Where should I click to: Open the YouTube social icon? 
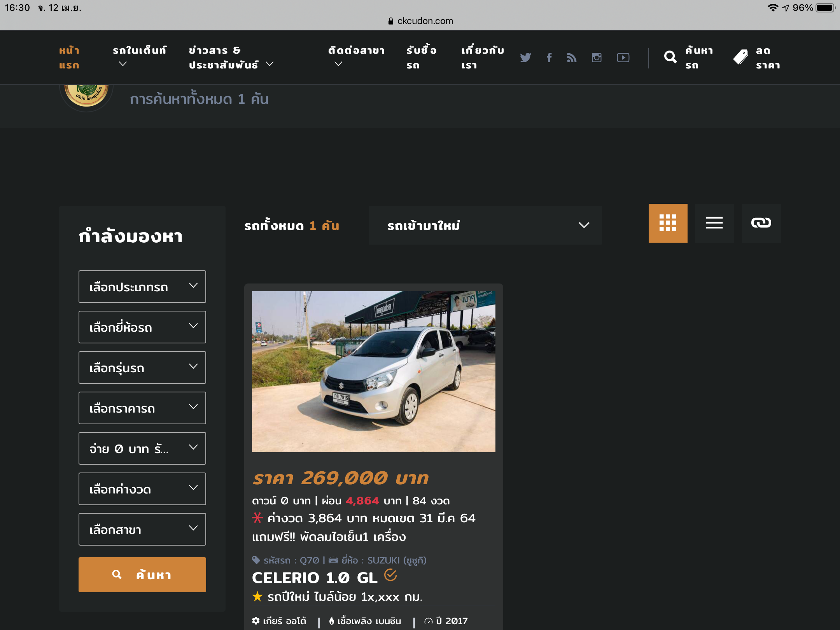623,58
